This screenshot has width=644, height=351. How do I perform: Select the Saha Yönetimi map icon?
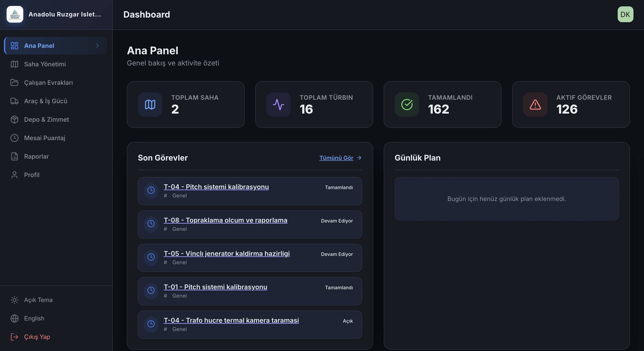(x=14, y=64)
